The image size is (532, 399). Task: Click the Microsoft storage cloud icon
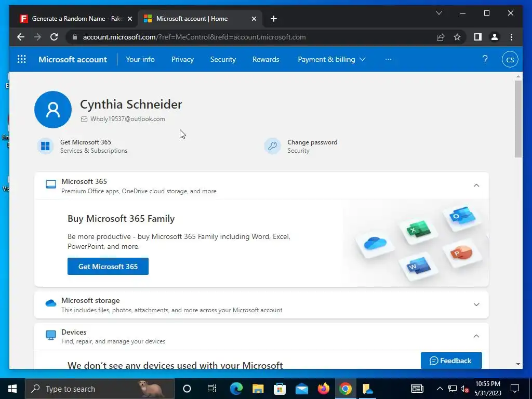(x=51, y=303)
